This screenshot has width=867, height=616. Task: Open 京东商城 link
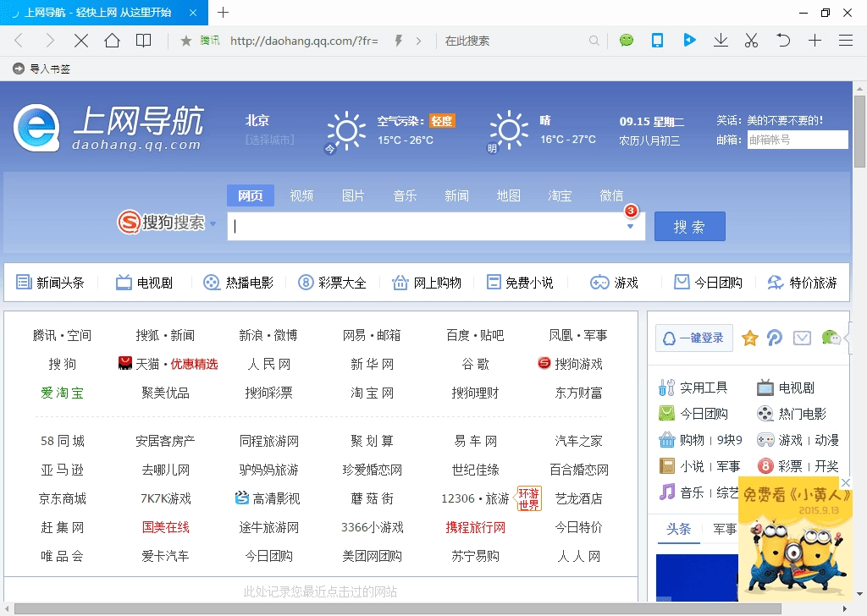pyautogui.click(x=62, y=499)
